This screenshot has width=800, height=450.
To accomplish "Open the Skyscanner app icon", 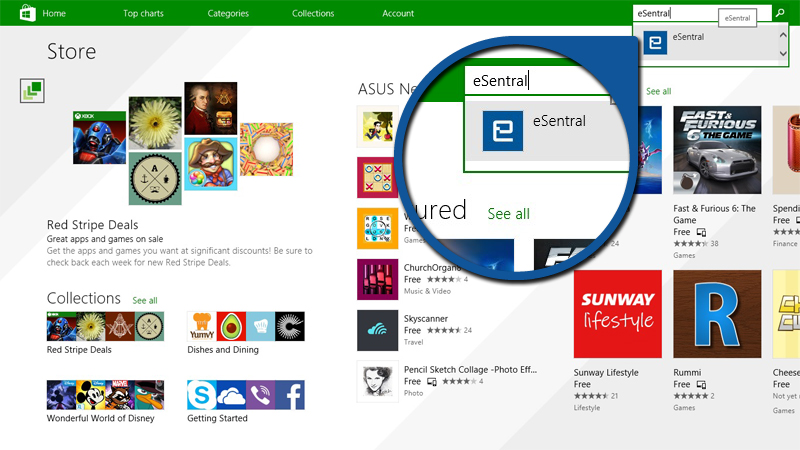I will (x=378, y=331).
